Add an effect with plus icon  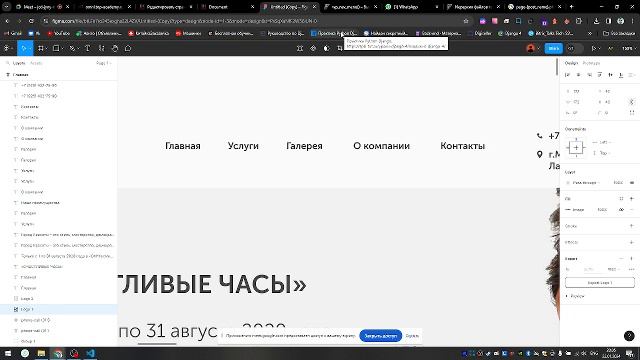[x=631, y=242]
